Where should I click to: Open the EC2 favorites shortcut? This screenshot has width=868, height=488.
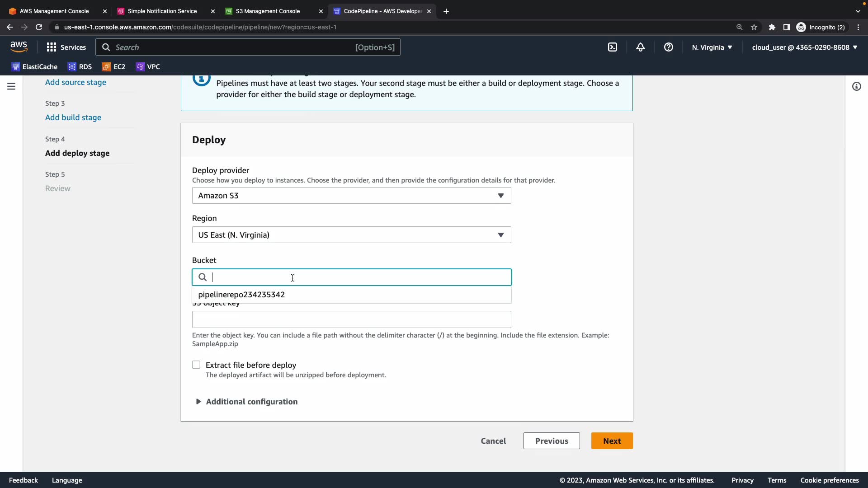point(113,67)
